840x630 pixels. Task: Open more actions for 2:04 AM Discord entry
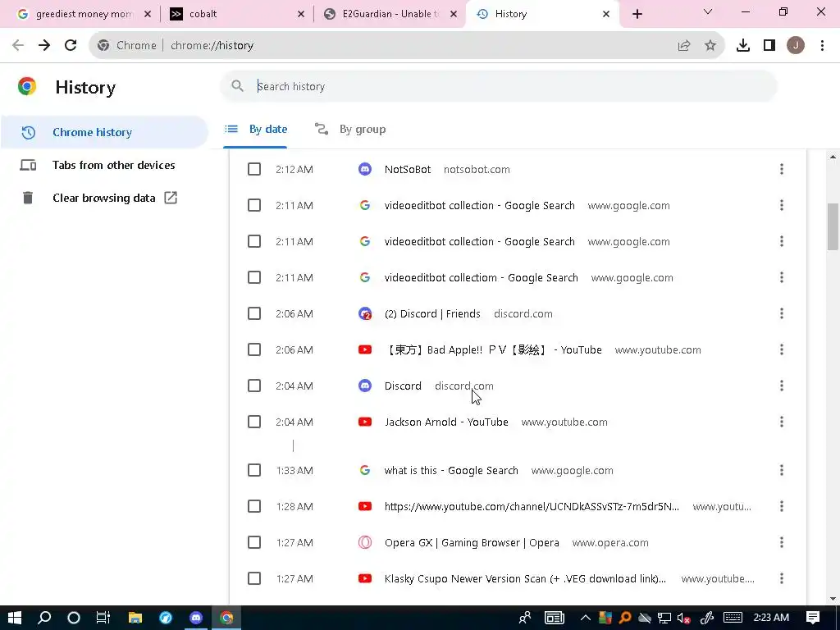click(x=782, y=386)
